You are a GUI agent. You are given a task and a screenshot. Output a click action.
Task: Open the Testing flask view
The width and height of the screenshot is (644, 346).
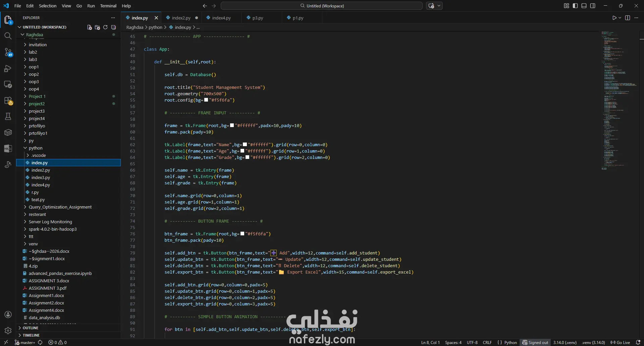pos(8,116)
